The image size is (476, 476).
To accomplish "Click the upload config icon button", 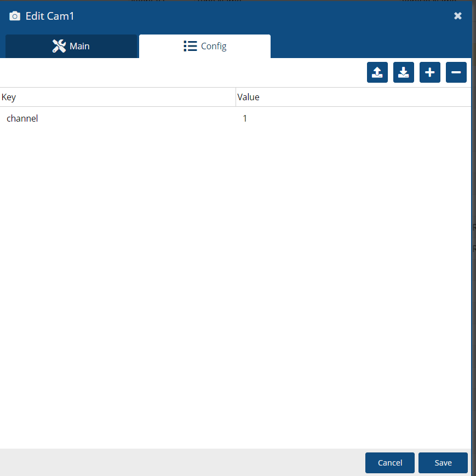I will [x=377, y=72].
